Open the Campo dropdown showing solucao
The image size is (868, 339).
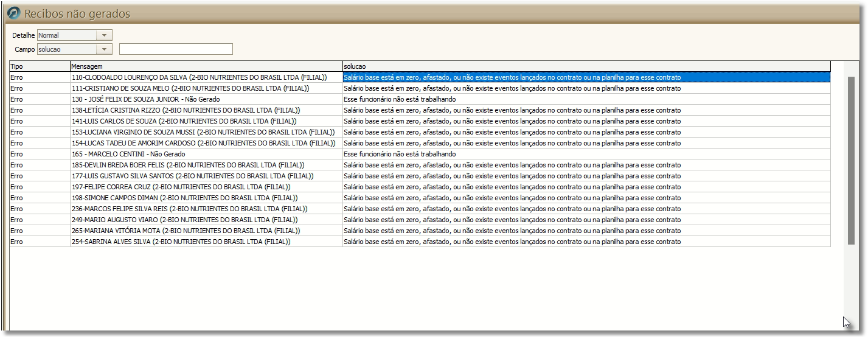pyautogui.click(x=75, y=49)
